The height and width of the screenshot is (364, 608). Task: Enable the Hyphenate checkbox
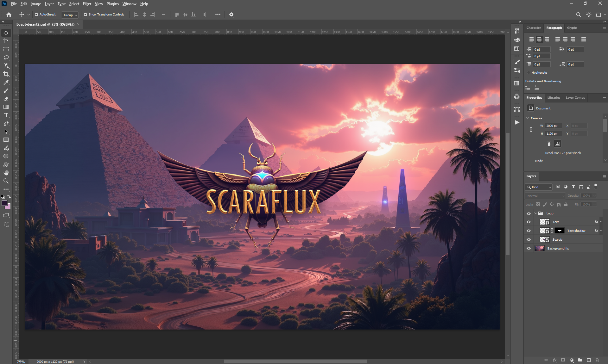coord(529,72)
